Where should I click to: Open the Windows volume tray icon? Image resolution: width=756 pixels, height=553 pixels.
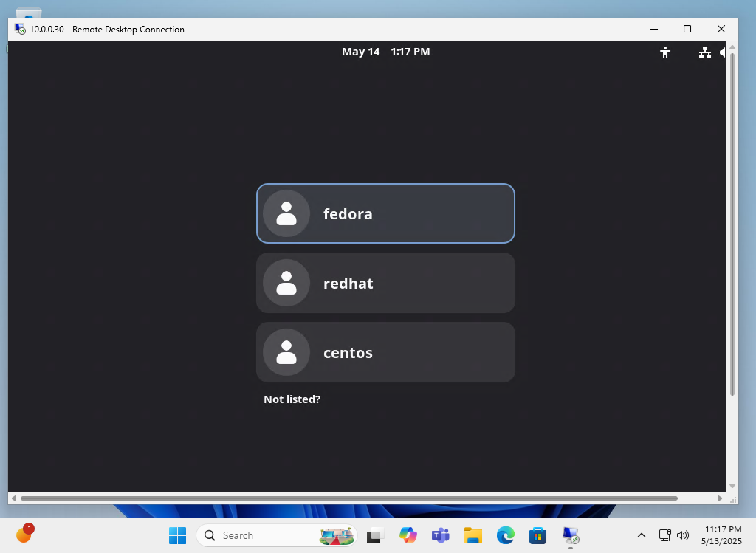pos(683,535)
